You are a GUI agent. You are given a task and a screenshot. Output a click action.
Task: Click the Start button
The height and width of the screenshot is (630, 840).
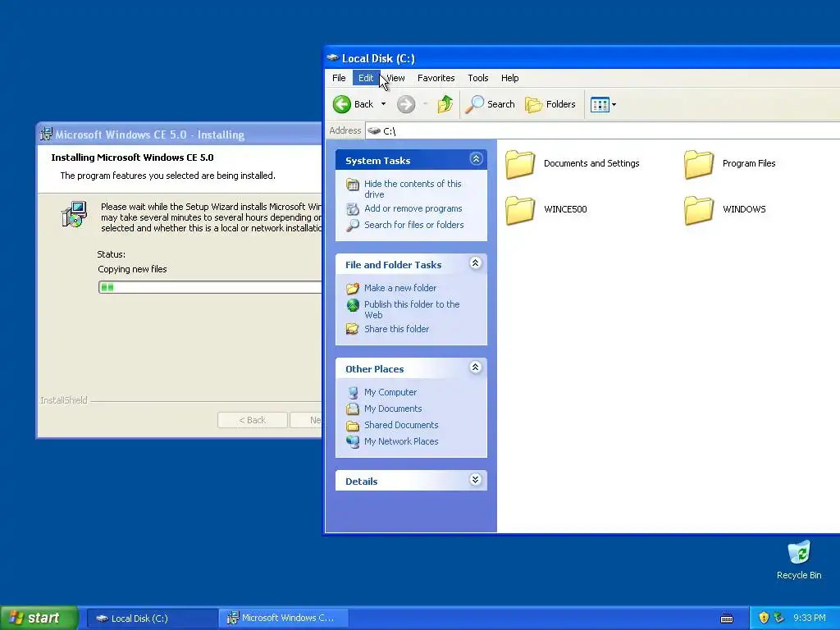point(39,618)
